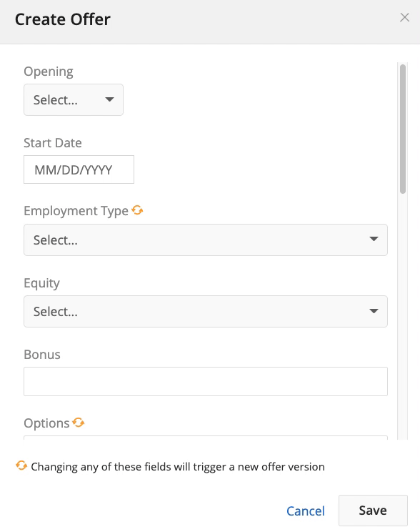This screenshot has width=420, height=532.
Task: Focus the Start Date MM/DD/YYYY field
Action: pos(79,169)
